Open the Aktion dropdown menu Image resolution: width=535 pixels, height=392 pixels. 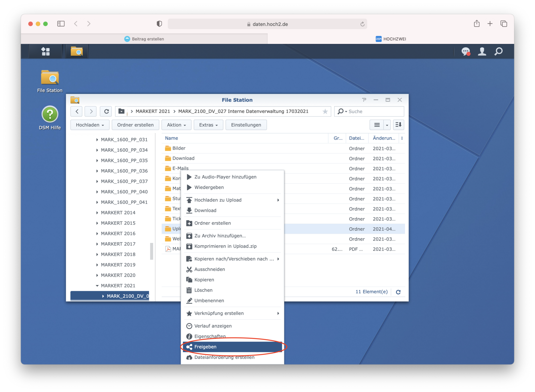[176, 125]
